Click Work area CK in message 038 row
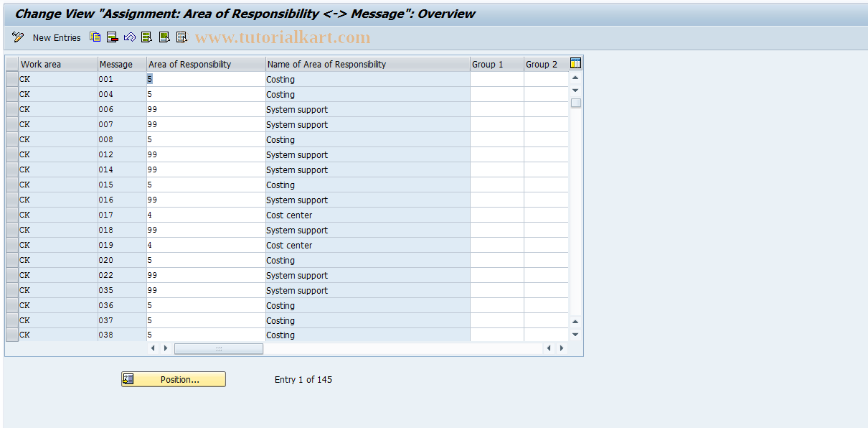 tap(58, 335)
